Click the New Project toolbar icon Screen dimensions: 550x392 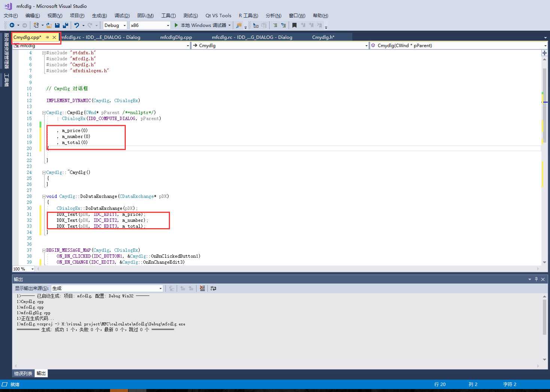[36, 25]
